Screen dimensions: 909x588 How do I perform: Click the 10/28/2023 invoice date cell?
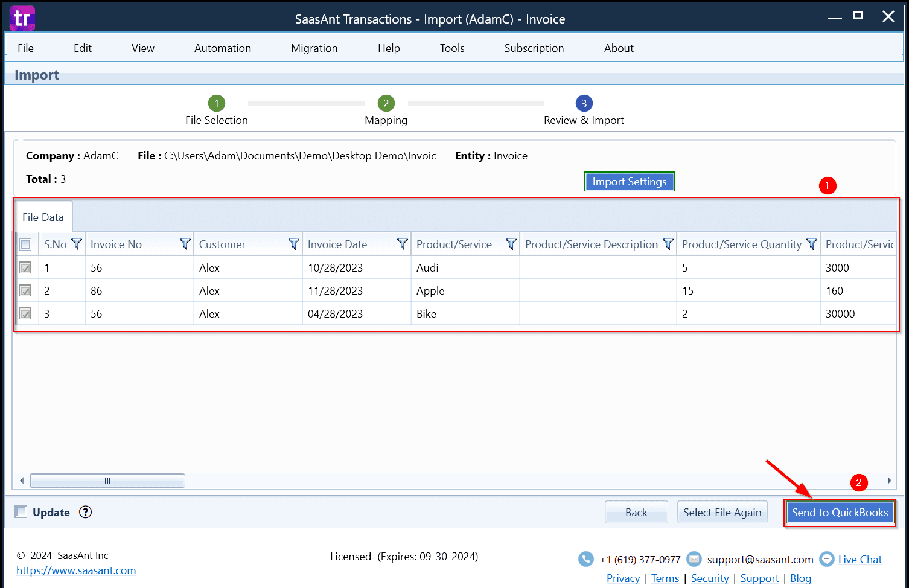coord(356,267)
